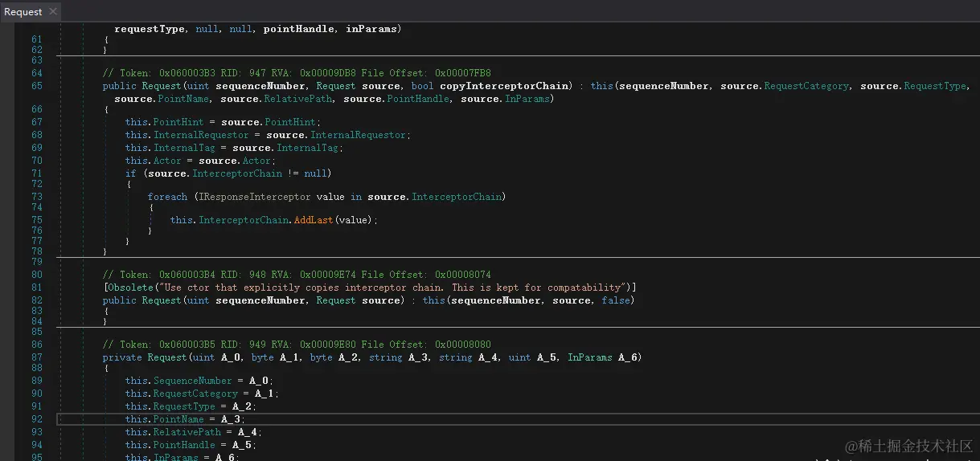Image resolution: width=980 pixels, height=461 pixels.
Task: Click the false argument on line 82
Action: pyautogui.click(x=615, y=300)
